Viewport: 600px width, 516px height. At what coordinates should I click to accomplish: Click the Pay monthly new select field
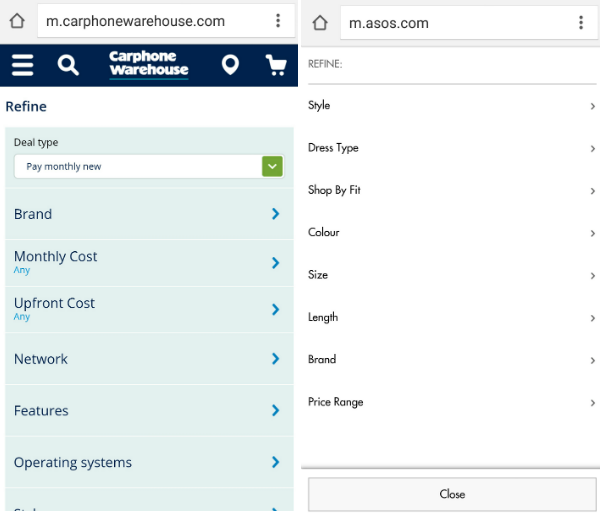tap(149, 166)
